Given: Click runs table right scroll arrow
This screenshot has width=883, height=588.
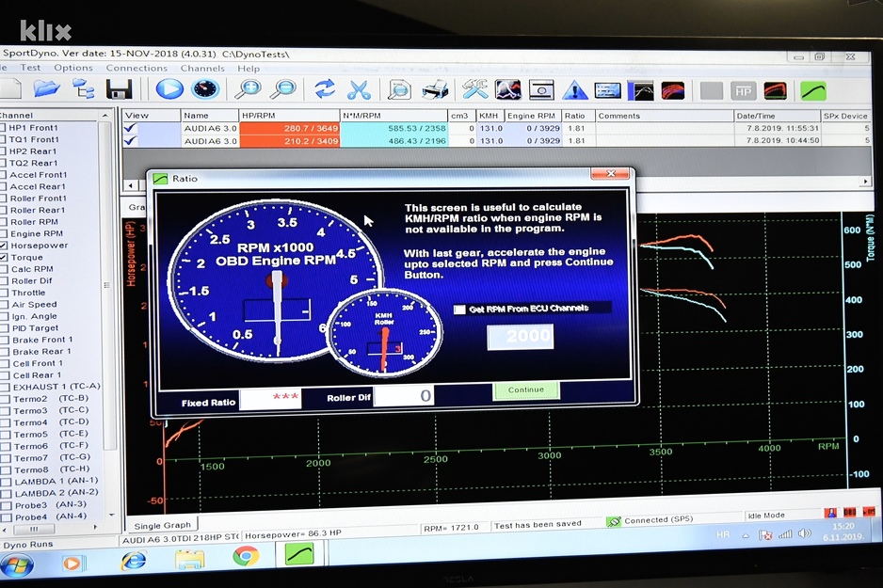Looking at the screenshot, I should pyautogui.click(x=865, y=182).
